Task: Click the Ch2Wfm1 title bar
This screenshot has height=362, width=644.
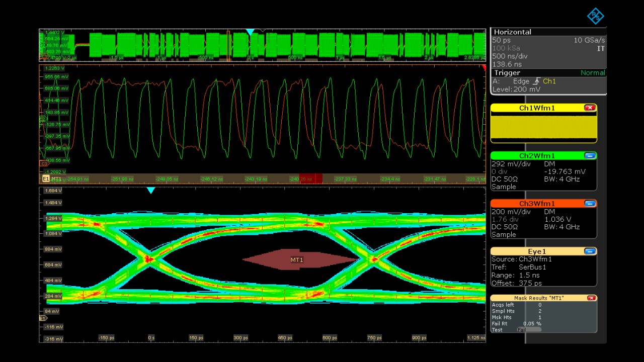Action: pos(537,156)
